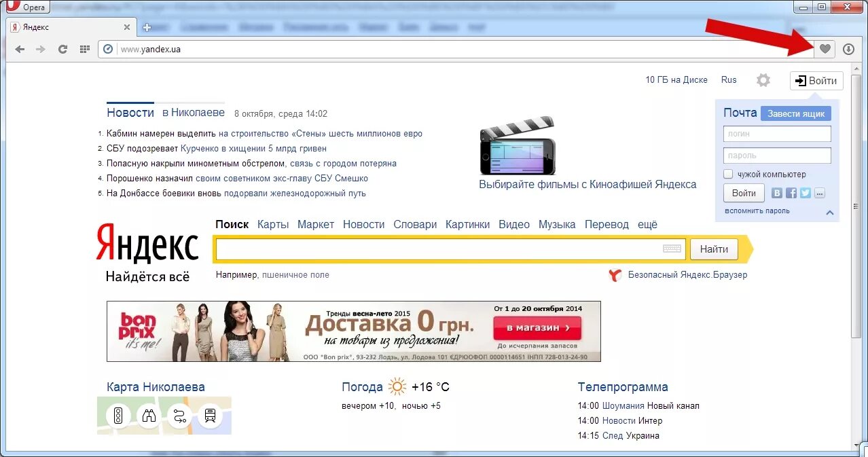Click the 'Завести ящик' button
Image resolution: width=868 pixels, height=457 pixels.
tap(796, 113)
